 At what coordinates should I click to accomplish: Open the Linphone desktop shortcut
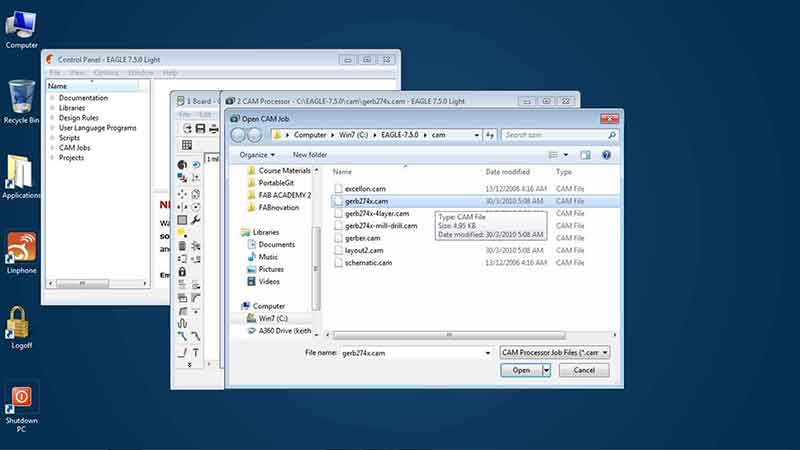(x=21, y=253)
